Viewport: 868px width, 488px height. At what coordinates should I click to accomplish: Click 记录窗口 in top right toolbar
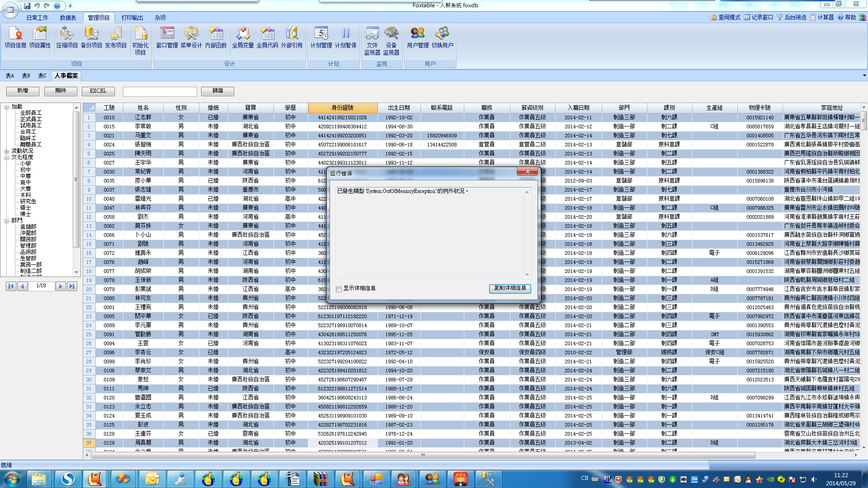pyautogui.click(x=759, y=17)
